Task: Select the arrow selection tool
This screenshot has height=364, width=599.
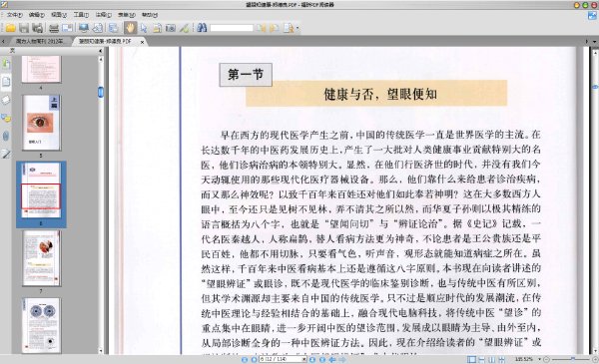Action: (x=144, y=28)
